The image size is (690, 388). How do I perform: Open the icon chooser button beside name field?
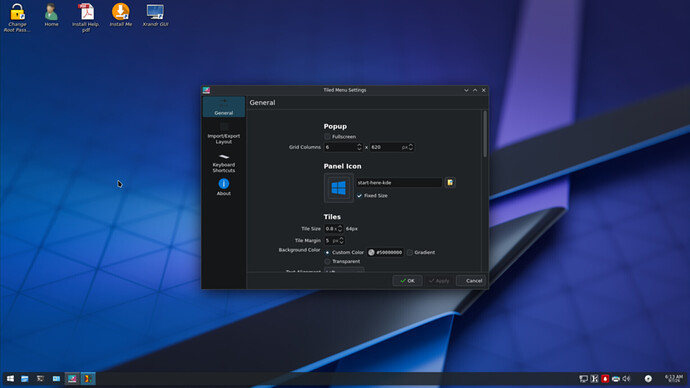tap(450, 183)
